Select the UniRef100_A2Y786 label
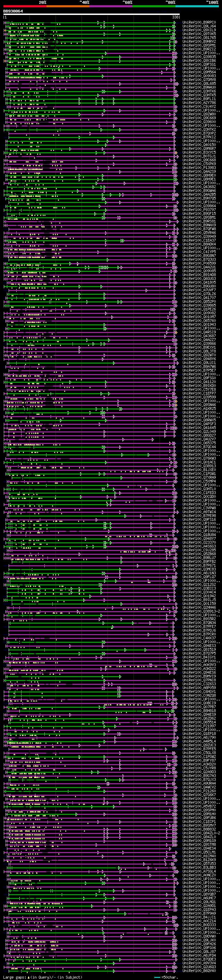The height and width of the screenshot is (980, 222). (199, 103)
